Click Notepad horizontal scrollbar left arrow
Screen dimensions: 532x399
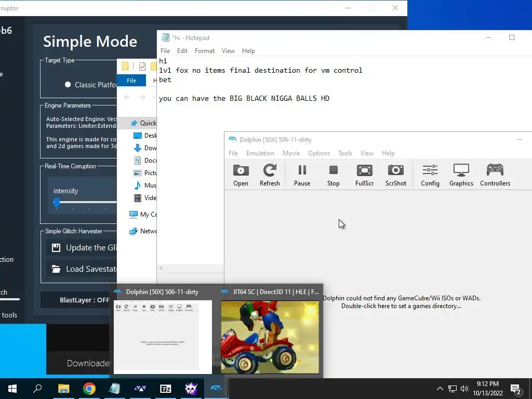click(x=161, y=269)
